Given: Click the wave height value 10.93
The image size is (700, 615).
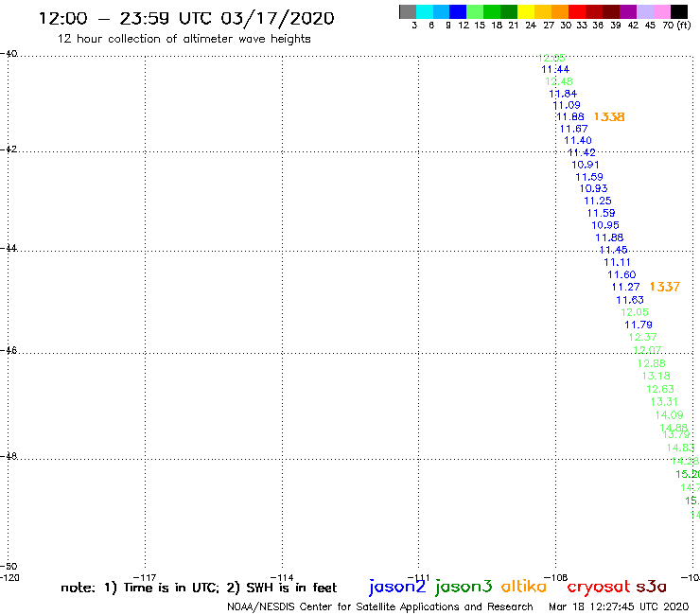Looking at the screenshot, I should coord(593,188).
